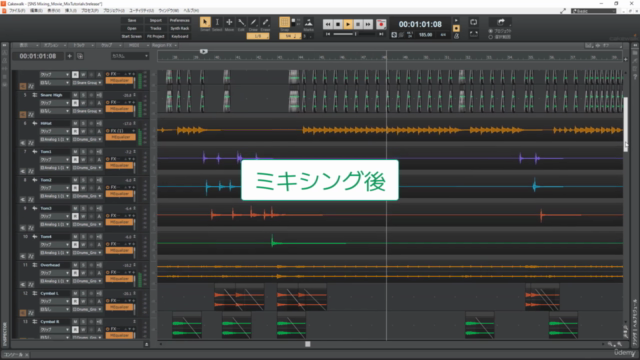Screen dimensions: 640x360
Task: Rewind the transport
Action: coord(328,24)
